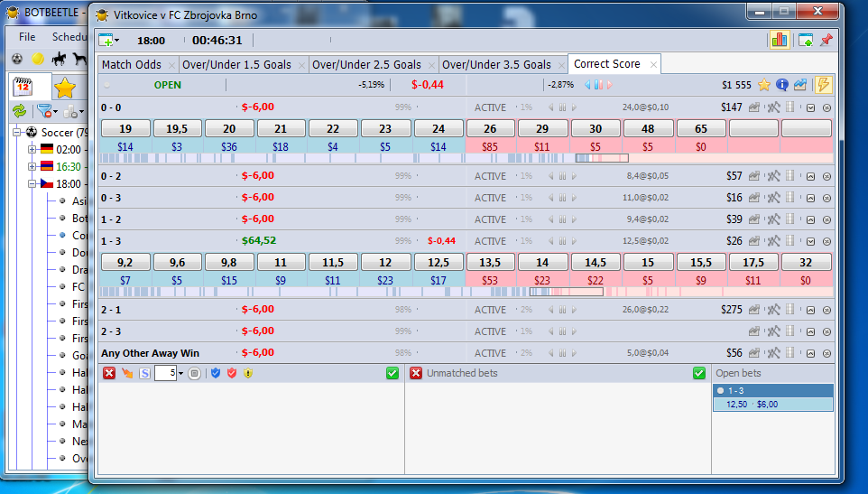868x494 pixels.
Task: Click lay odds 26 for 0 - 0
Action: coord(490,128)
